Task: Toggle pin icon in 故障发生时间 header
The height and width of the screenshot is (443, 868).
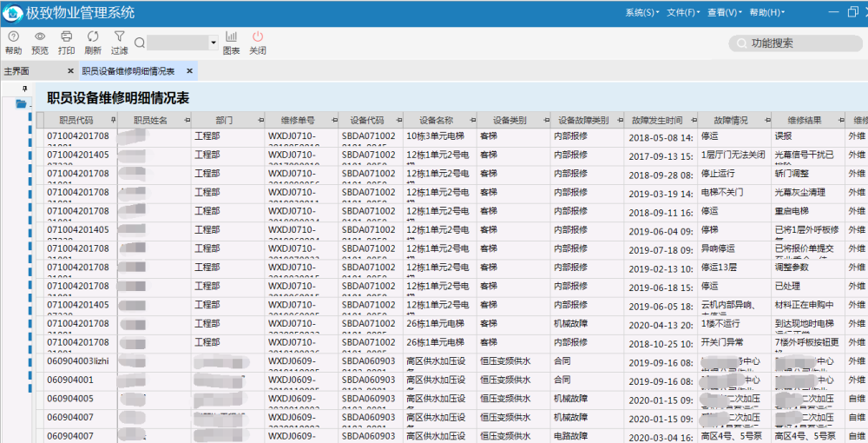Action: 694,120
